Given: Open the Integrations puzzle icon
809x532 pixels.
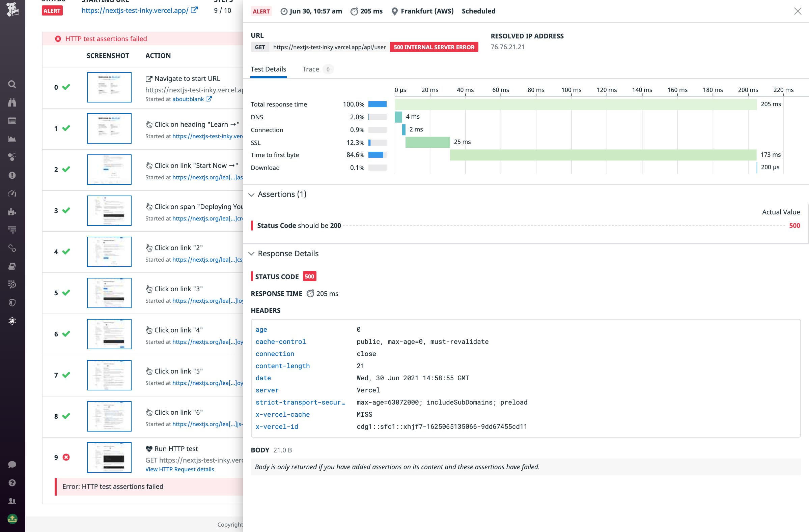Looking at the screenshot, I should pyautogui.click(x=12, y=212).
